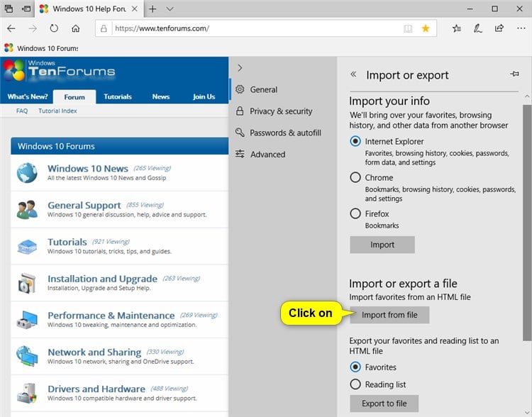Select Internet Explorer radio button

coord(355,141)
